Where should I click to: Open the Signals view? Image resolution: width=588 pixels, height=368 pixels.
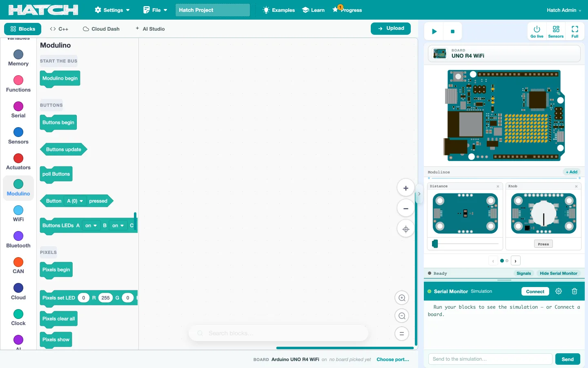click(x=524, y=274)
